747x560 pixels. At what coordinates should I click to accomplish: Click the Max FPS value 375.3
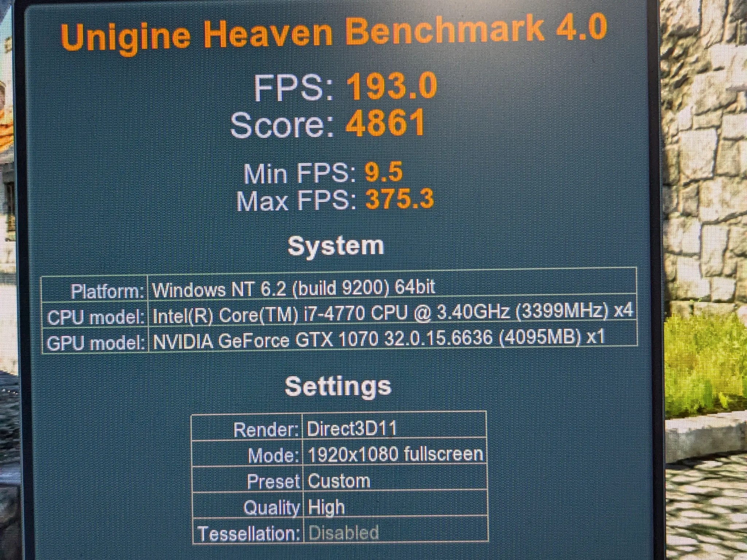click(x=399, y=199)
